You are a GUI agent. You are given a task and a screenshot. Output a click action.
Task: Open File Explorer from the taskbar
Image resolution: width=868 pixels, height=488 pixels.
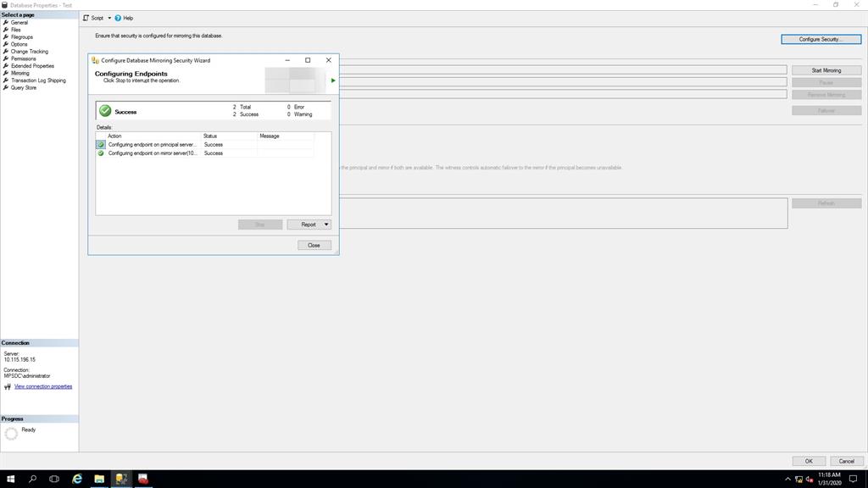(97, 479)
